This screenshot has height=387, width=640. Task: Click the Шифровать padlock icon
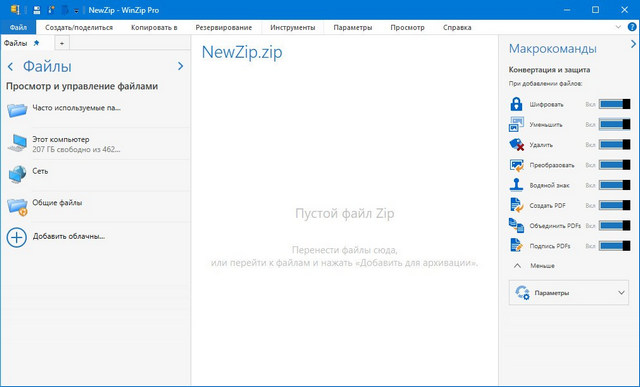tap(516, 104)
